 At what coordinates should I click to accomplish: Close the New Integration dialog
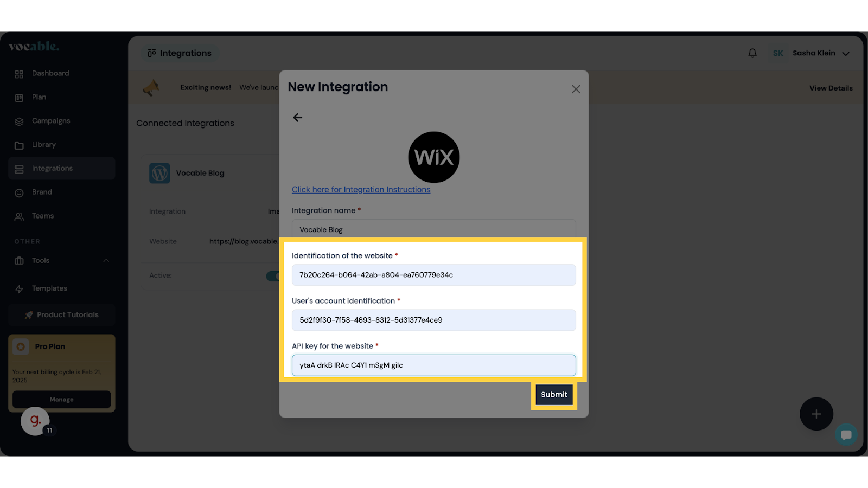tap(576, 89)
